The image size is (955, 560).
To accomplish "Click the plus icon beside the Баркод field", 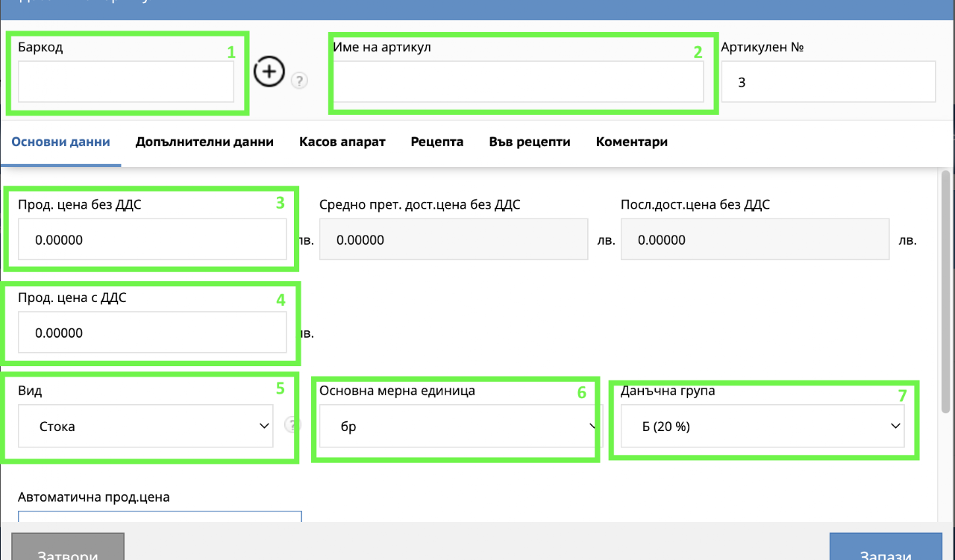I will (270, 72).
